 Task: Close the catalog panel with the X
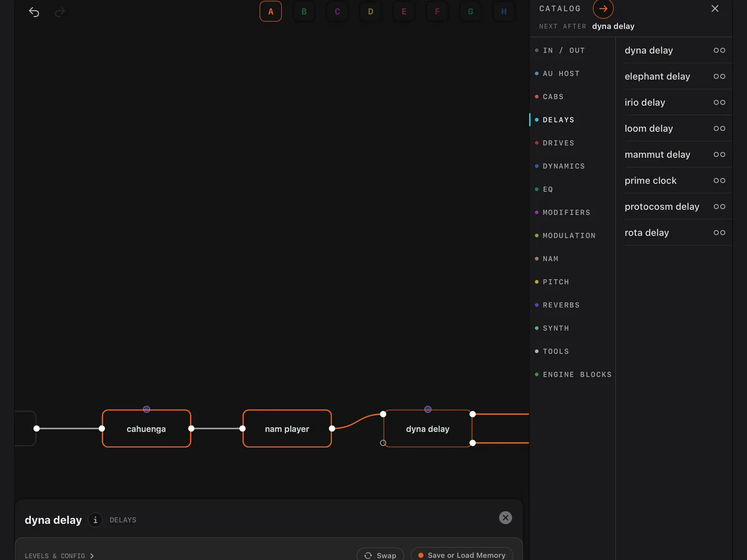(x=715, y=9)
